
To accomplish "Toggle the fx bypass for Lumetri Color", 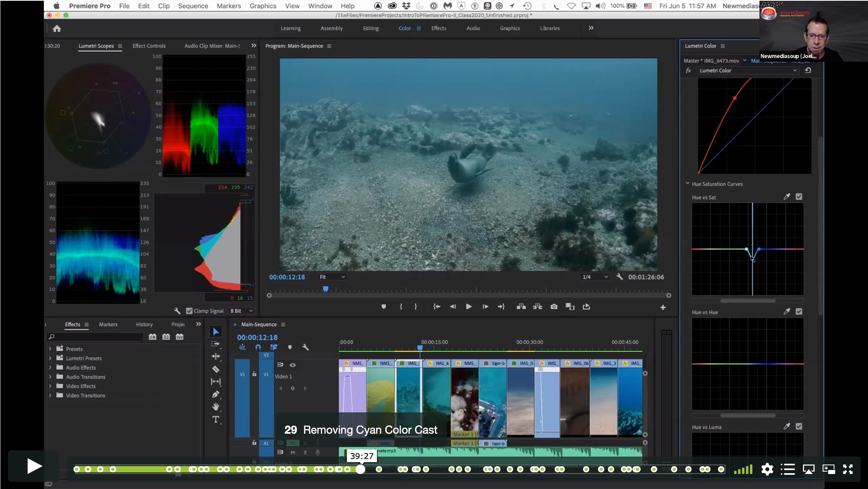I will pos(688,71).
